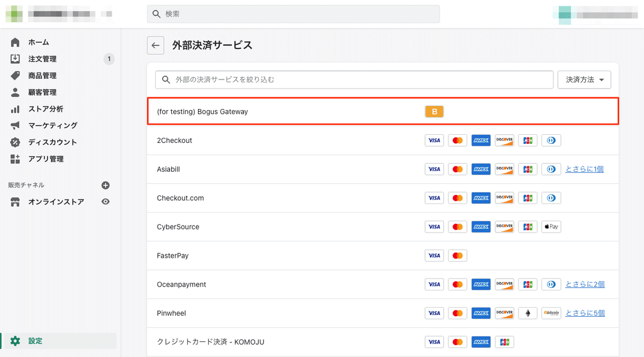Open ディスカウント in the sidebar
Image resolution: width=644 pixels, height=357 pixels.
pos(53,142)
